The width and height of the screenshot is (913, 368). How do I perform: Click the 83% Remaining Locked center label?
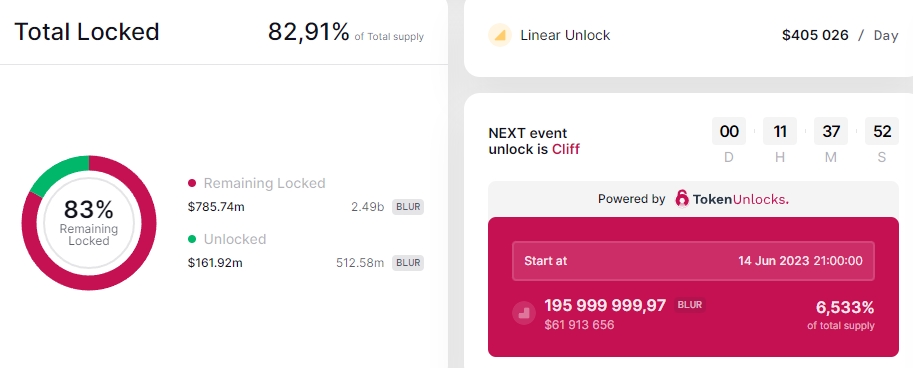pyautogui.click(x=89, y=223)
